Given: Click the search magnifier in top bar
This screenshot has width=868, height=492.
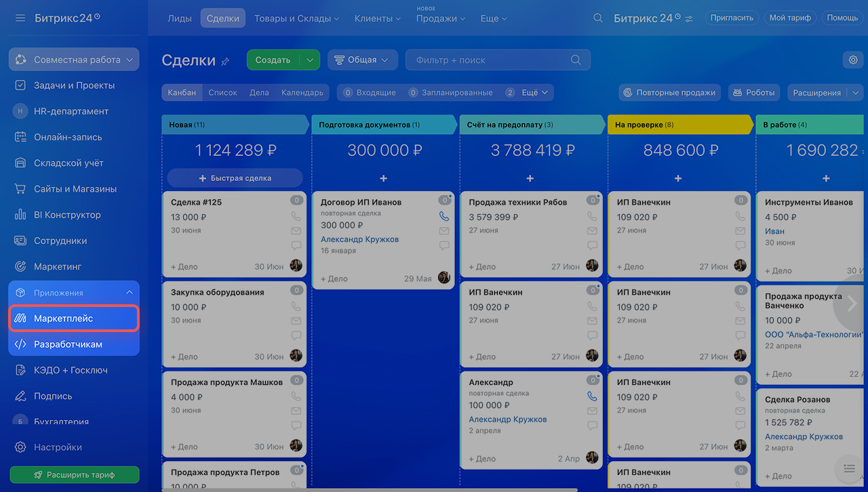Looking at the screenshot, I should coord(598,18).
